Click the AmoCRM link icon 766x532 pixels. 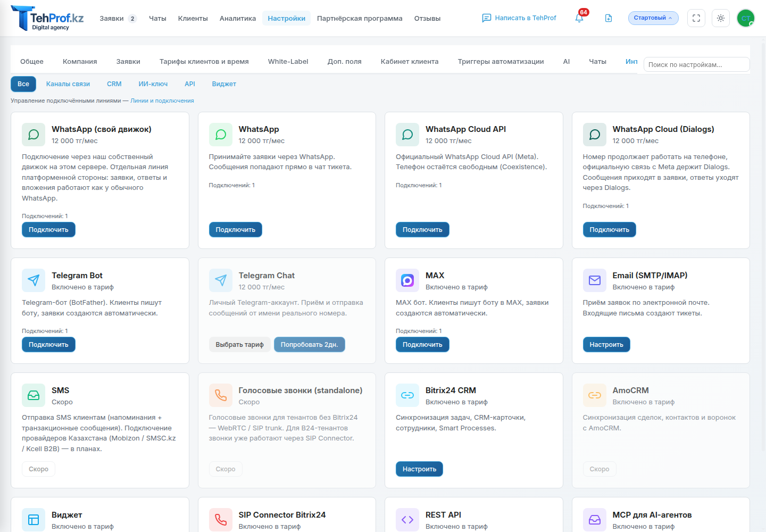pos(595,395)
